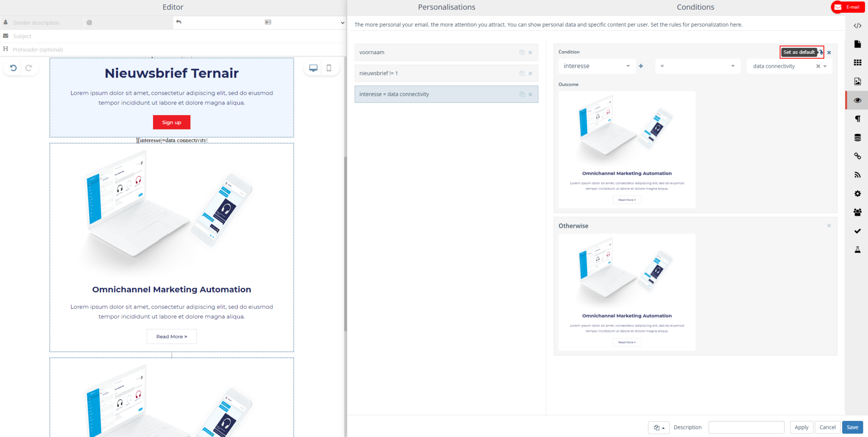The image size is (868, 437).
Task: Open the flask test icon in sidebar
Action: click(857, 249)
